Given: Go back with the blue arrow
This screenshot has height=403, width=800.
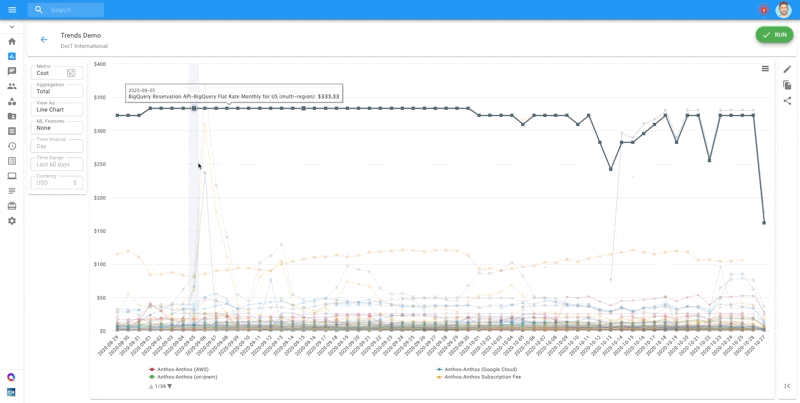Looking at the screenshot, I should coord(44,40).
